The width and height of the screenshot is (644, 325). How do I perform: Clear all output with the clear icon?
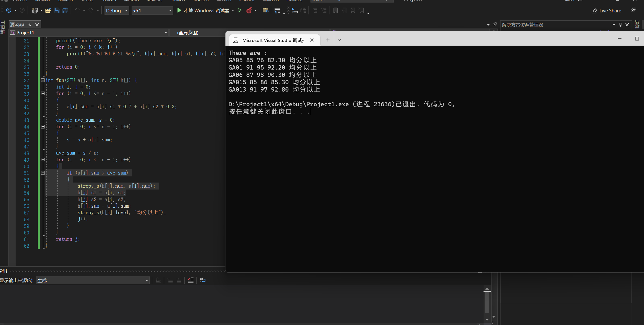[191, 280]
